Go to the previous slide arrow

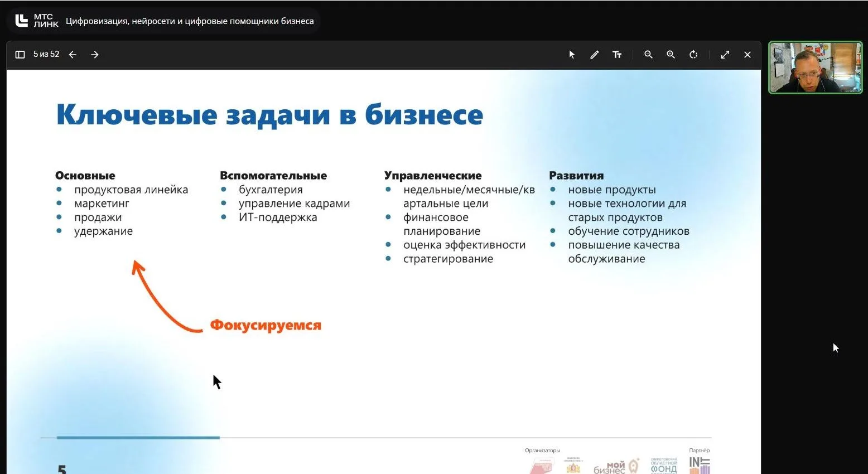click(73, 55)
